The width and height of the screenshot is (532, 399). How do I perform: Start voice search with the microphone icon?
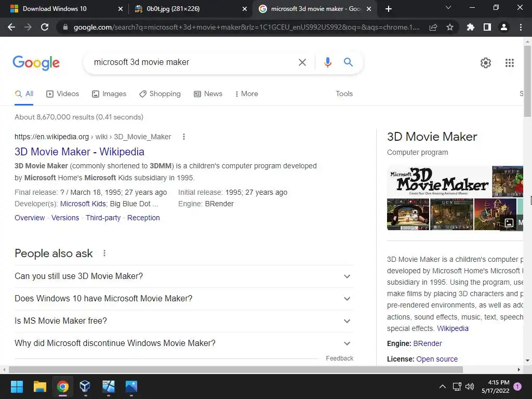tap(327, 62)
